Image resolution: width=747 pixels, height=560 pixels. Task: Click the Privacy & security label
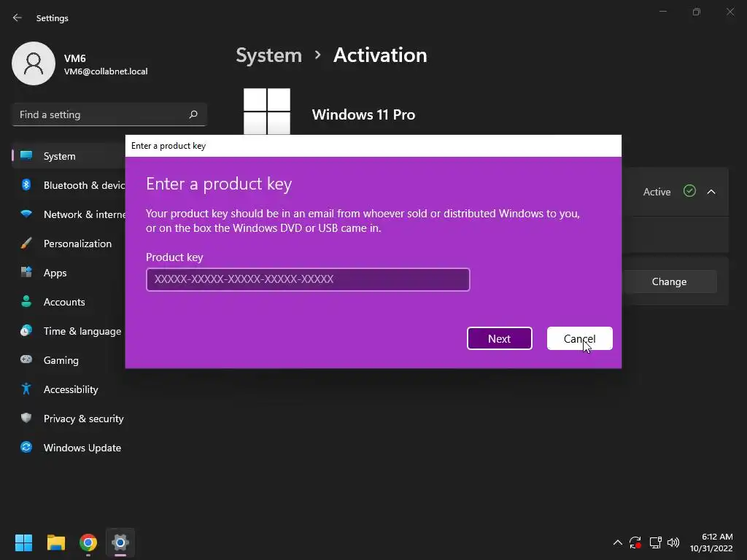pyautogui.click(x=83, y=419)
